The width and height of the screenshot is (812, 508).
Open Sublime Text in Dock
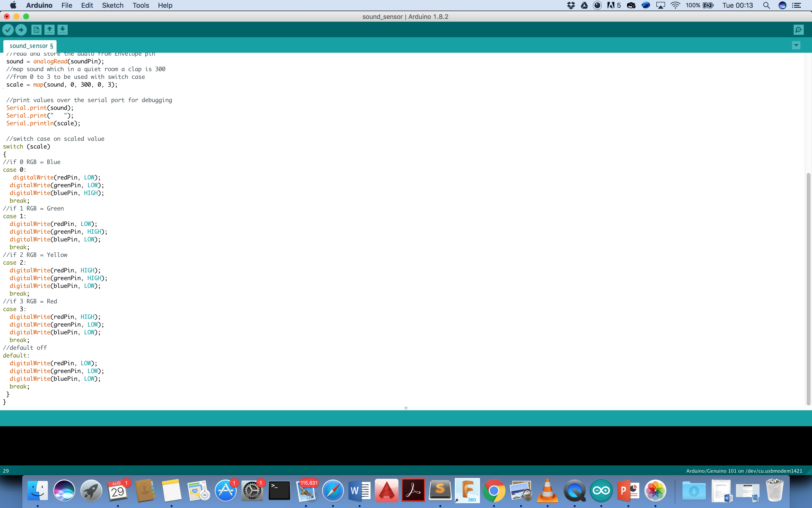click(440, 491)
